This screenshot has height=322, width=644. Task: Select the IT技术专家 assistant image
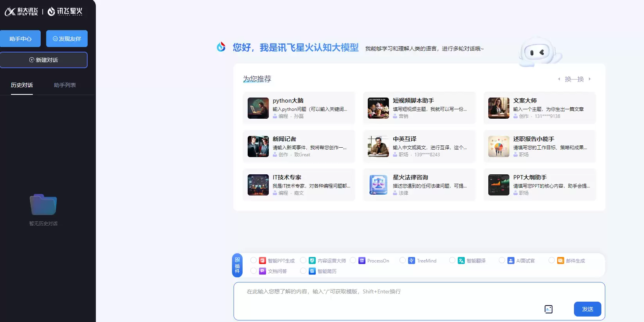click(258, 185)
